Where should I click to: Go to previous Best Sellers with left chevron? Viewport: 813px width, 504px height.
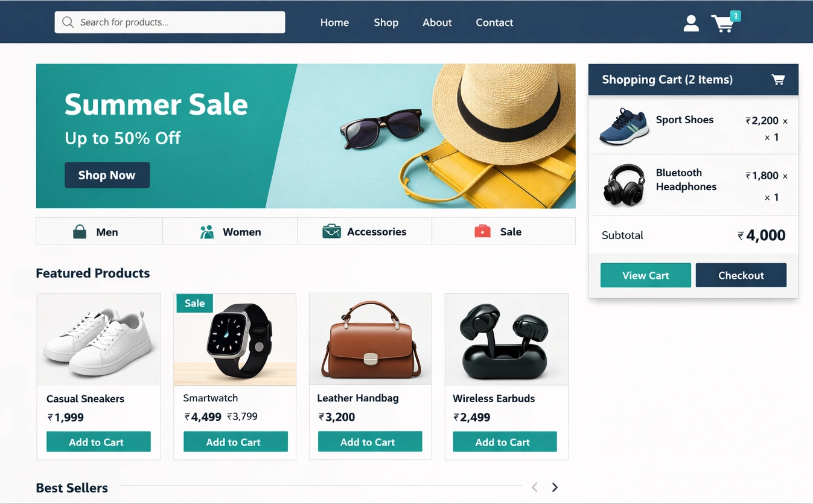(x=534, y=487)
